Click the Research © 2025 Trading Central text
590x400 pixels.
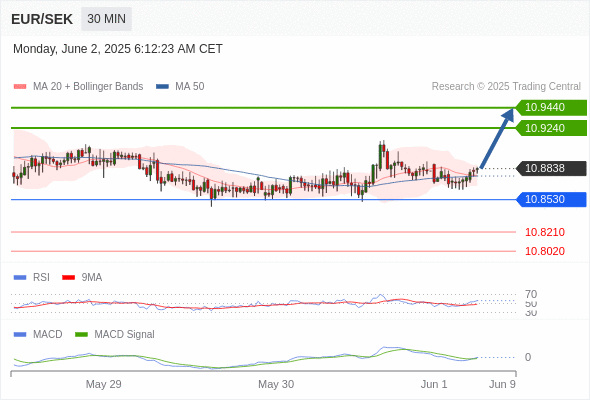(506, 87)
